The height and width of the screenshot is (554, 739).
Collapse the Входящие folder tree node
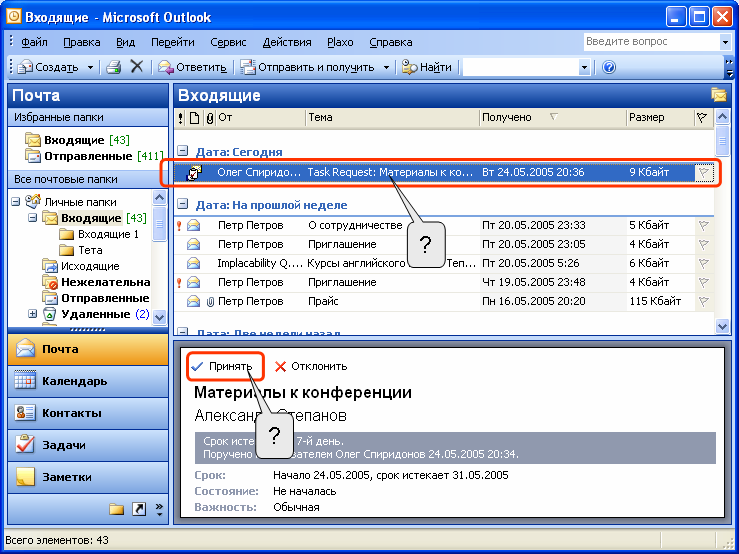click(32, 218)
